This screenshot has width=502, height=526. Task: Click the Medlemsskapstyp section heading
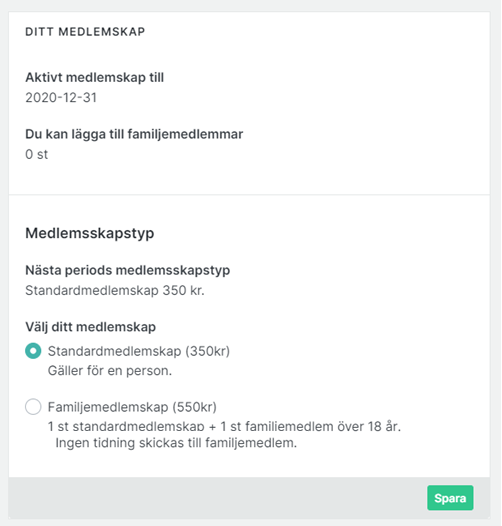90,233
